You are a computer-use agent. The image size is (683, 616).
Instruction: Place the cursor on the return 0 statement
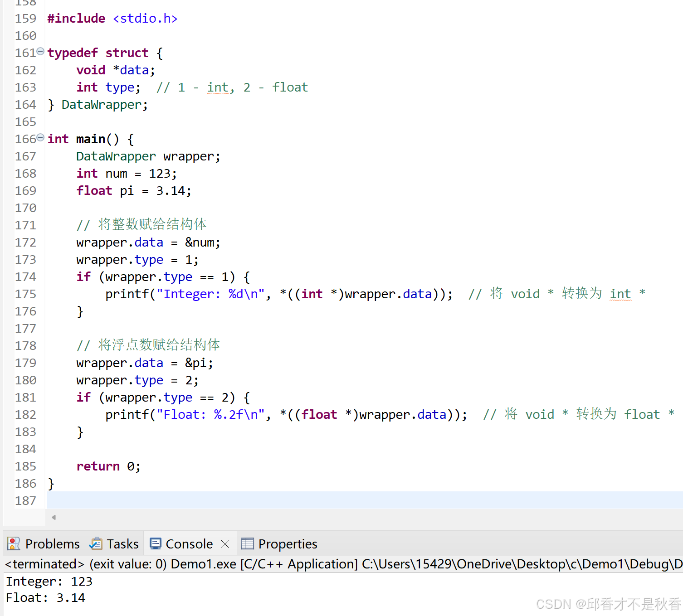(x=109, y=466)
